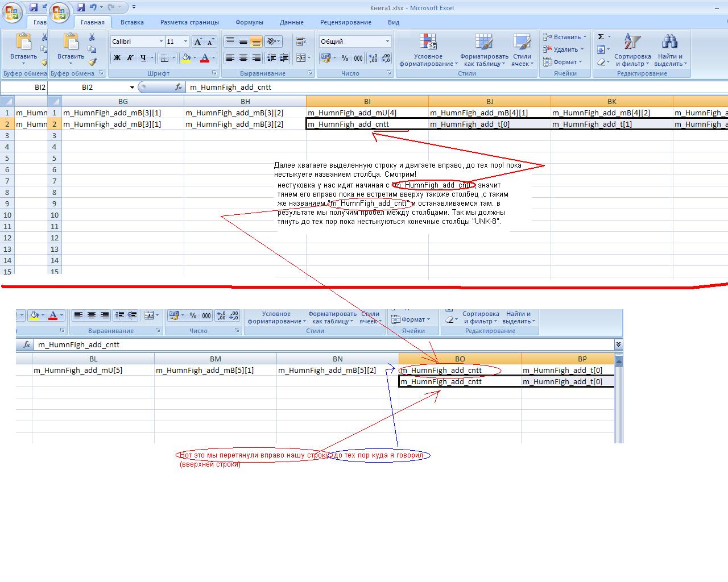Go to the Формулы tab
728x582 pixels.
click(x=249, y=22)
